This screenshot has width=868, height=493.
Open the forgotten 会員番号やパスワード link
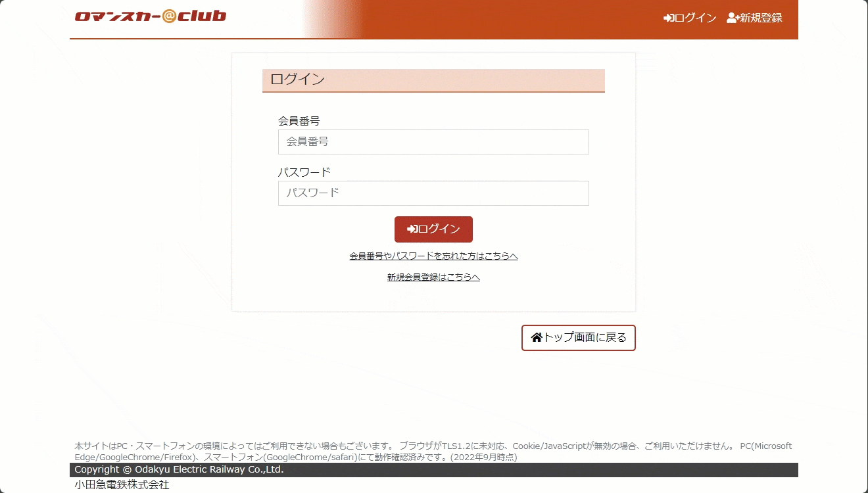pyautogui.click(x=433, y=256)
